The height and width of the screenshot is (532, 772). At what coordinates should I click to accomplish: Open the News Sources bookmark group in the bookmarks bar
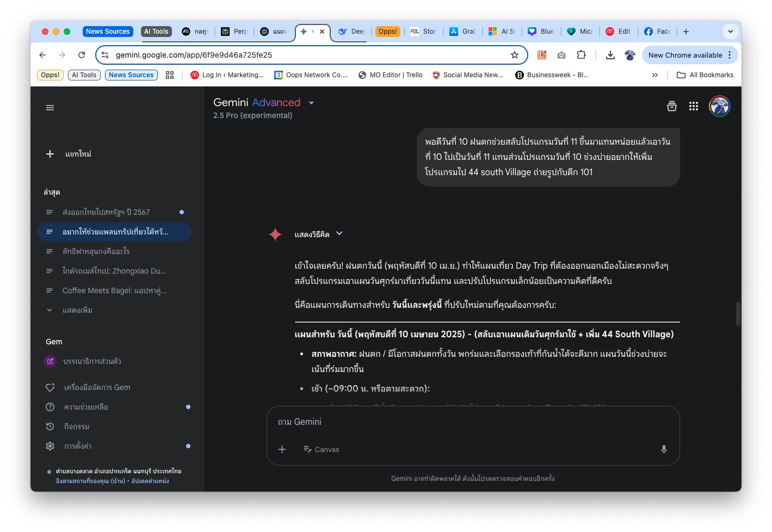point(131,75)
